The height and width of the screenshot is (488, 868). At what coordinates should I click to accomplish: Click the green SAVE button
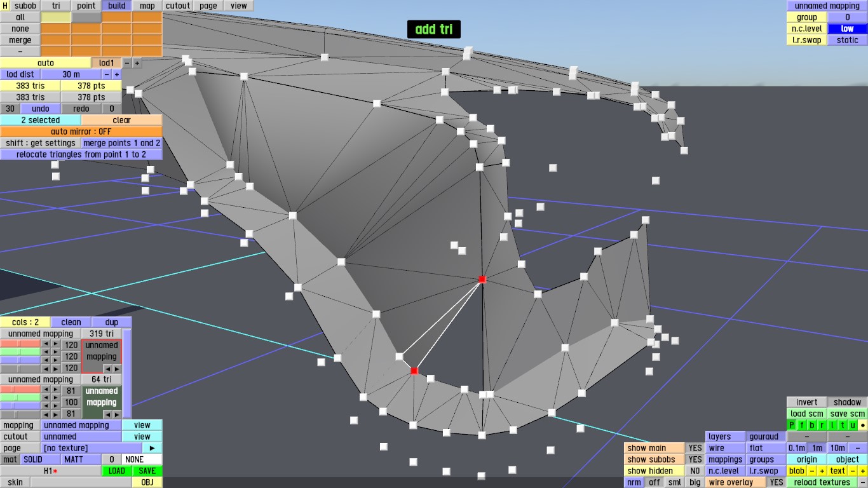(147, 471)
